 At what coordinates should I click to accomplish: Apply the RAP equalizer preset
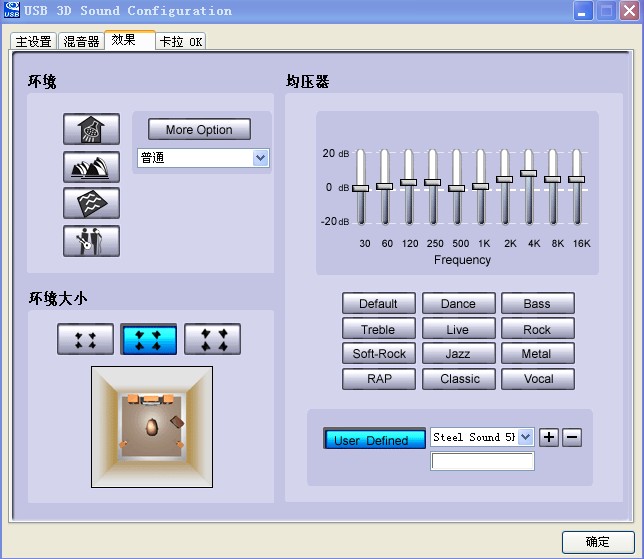point(379,379)
